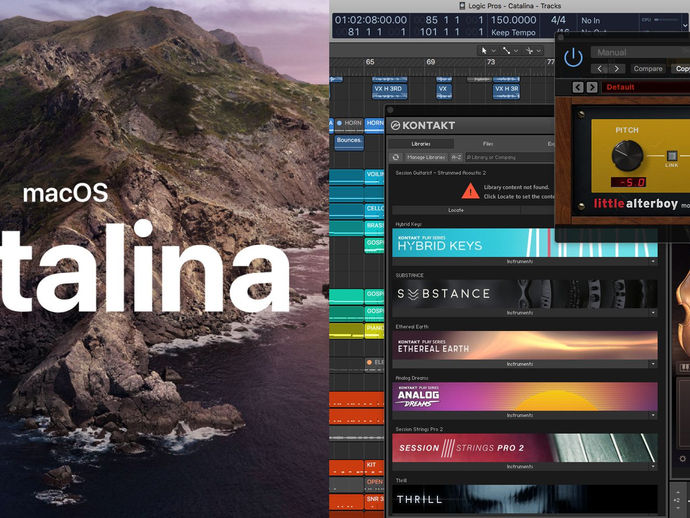Image resolution: width=690 pixels, height=518 pixels.
Task: Open dropdown arrow on Substance Instruments bar
Action: click(653, 313)
